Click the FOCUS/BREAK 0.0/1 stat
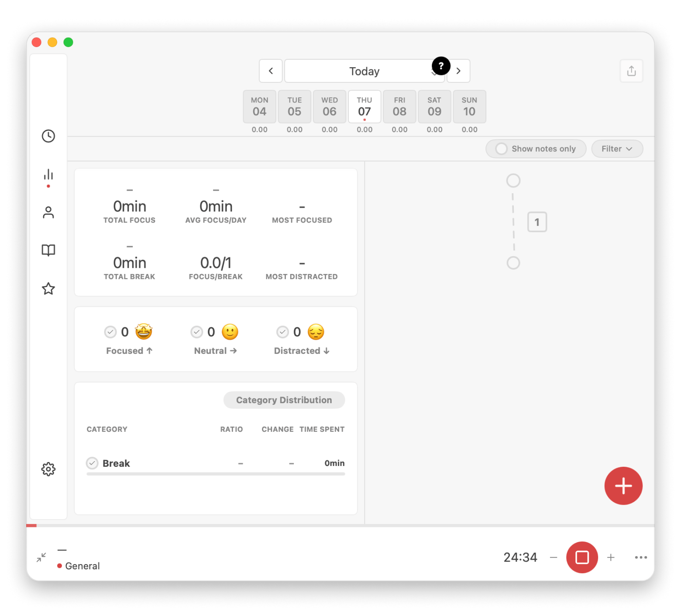 tap(216, 268)
